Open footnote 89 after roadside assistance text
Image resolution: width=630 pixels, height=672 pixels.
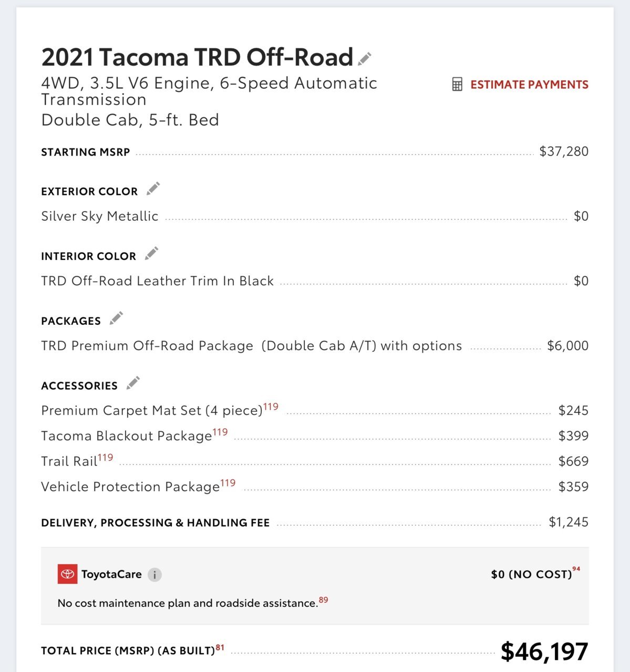pyautogui.click(x=324, y=599)
